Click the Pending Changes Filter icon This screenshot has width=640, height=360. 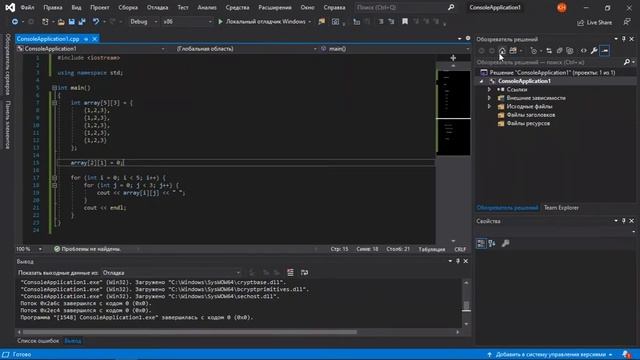[533, 51]
